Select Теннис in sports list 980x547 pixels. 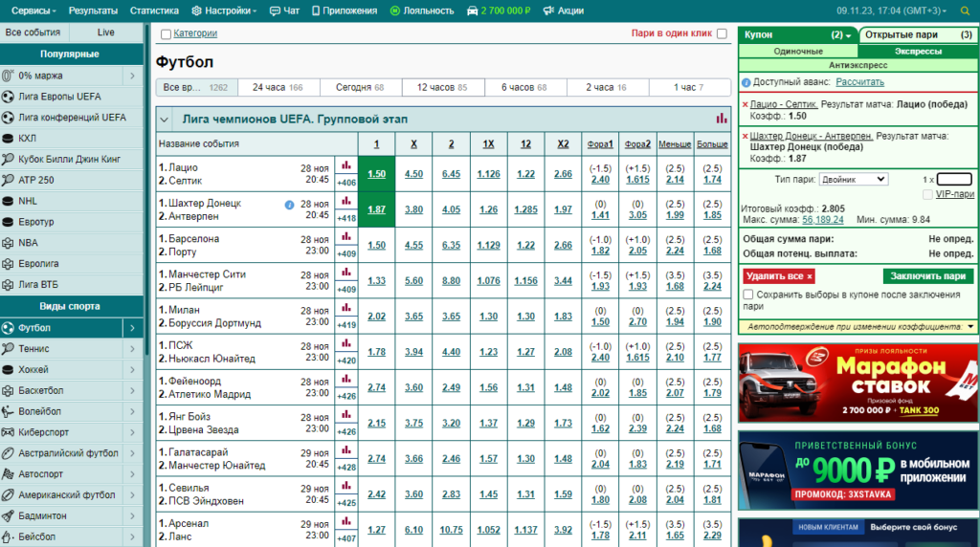pos(61,348)
